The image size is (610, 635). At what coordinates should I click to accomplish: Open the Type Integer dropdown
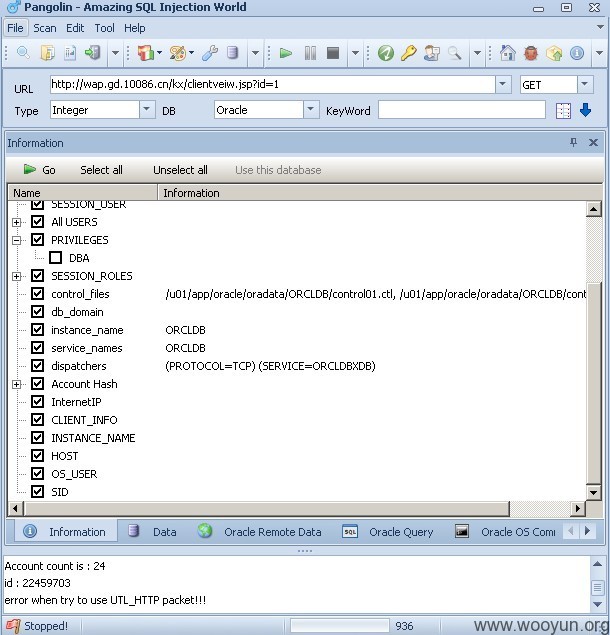147,109
